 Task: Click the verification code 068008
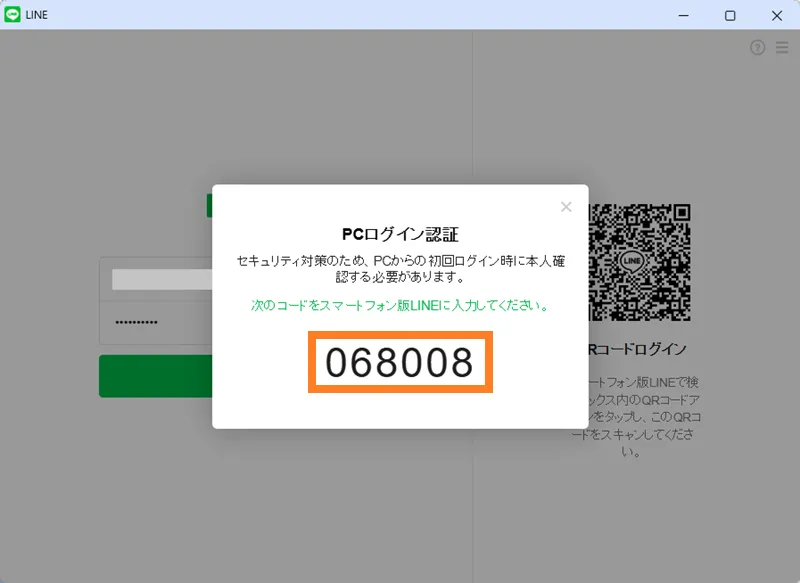(400, 362)
